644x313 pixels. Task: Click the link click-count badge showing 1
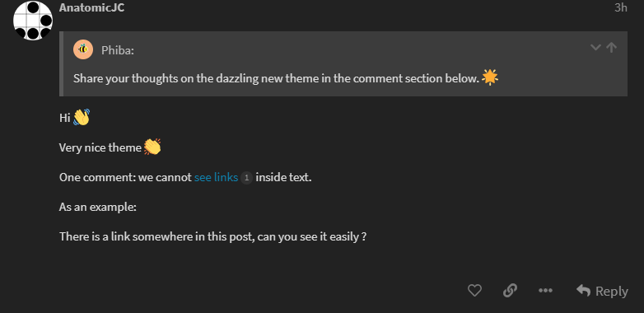(x=246, y=178)
